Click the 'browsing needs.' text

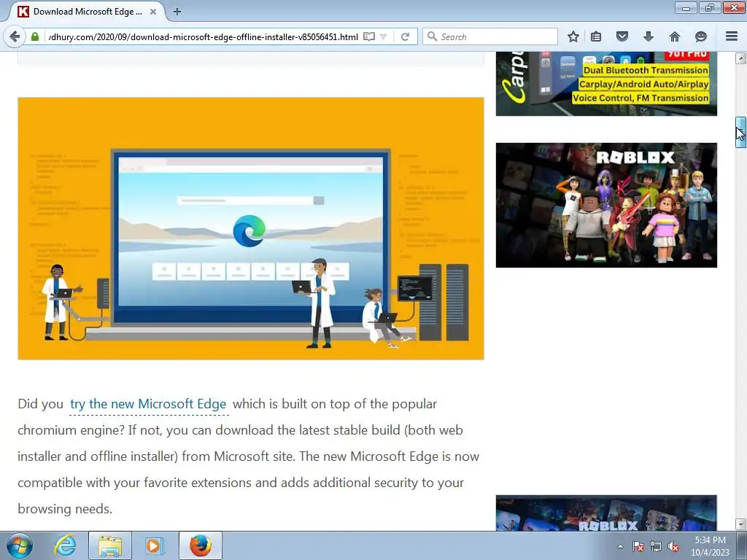coord(65,508)
